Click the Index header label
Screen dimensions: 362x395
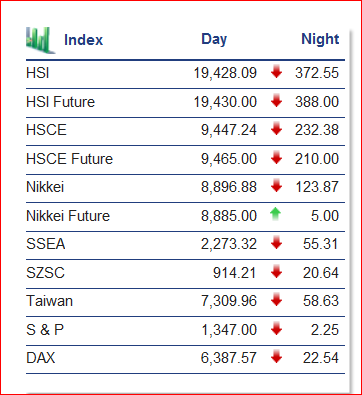[x=83, y=40]
